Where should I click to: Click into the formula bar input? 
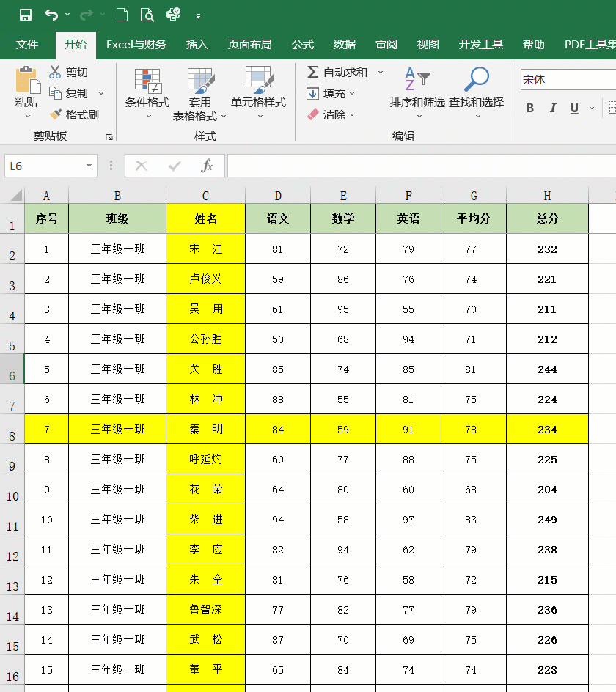[x=421, y=166]
